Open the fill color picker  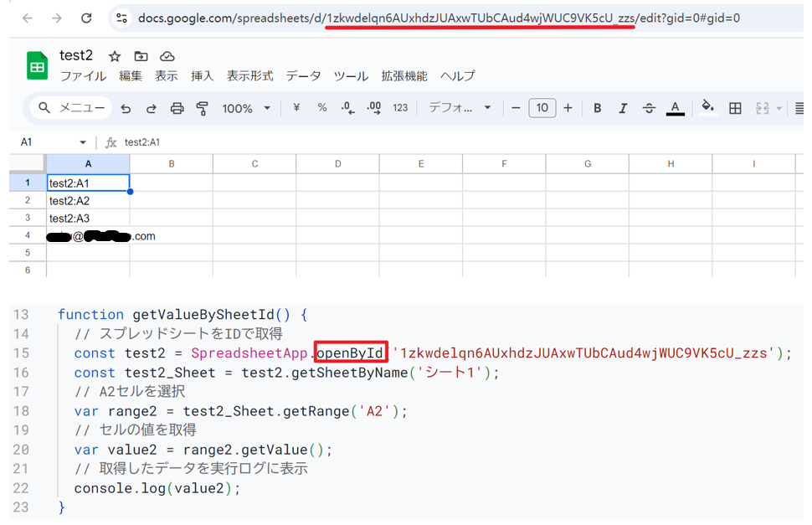[708, 108]
